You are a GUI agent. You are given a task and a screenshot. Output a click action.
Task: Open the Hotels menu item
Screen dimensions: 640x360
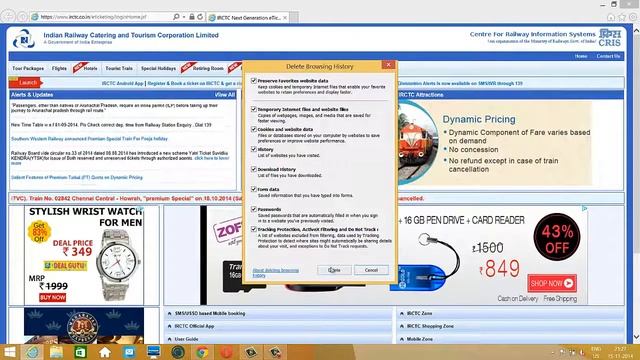[x=90, y=69]
